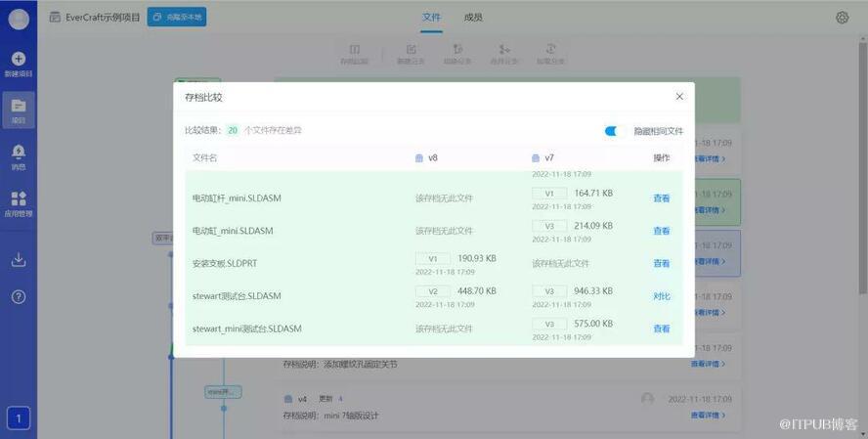Switch to the 文件 tab
Screen dimensions: 868x439
tap(431, 18)
